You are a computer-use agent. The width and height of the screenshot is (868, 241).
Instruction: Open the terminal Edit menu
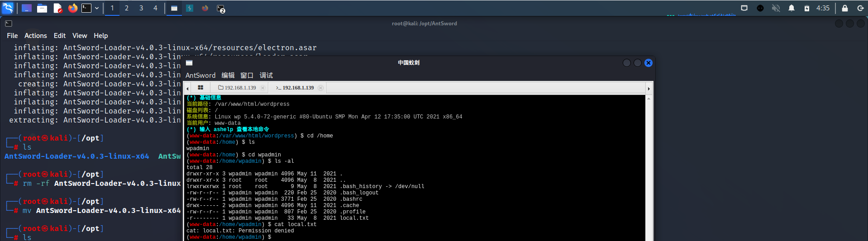(x=59, y=36)
